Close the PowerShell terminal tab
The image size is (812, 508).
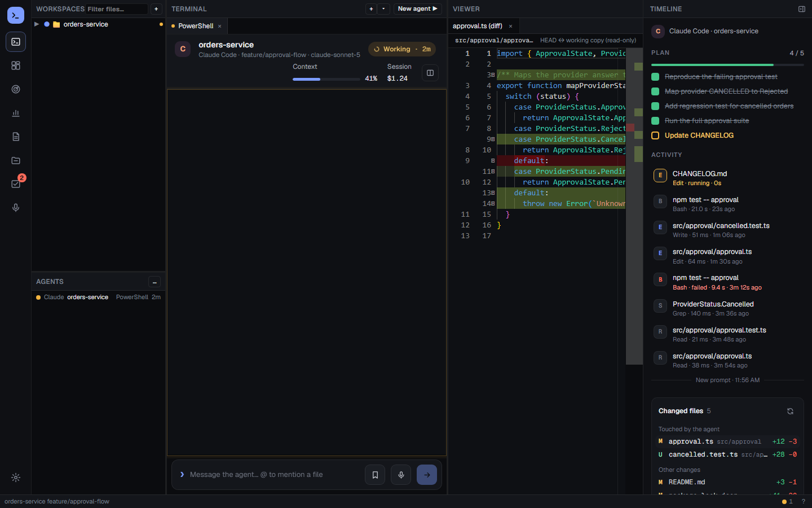[x=219, y=26]
